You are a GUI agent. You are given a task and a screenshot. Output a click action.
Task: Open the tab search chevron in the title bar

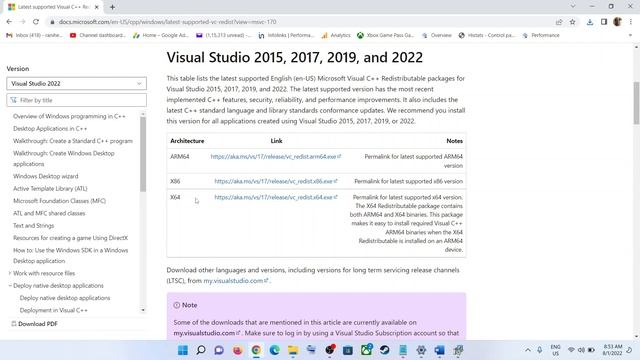[573, 6]
